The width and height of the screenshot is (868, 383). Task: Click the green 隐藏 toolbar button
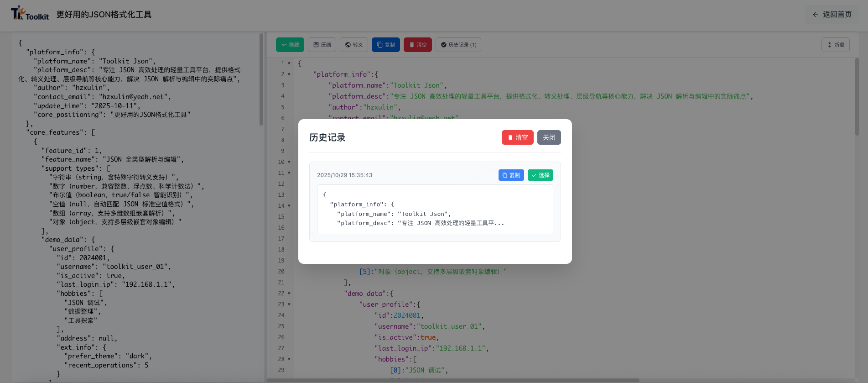pyautogui.click(x=290, y=45)
